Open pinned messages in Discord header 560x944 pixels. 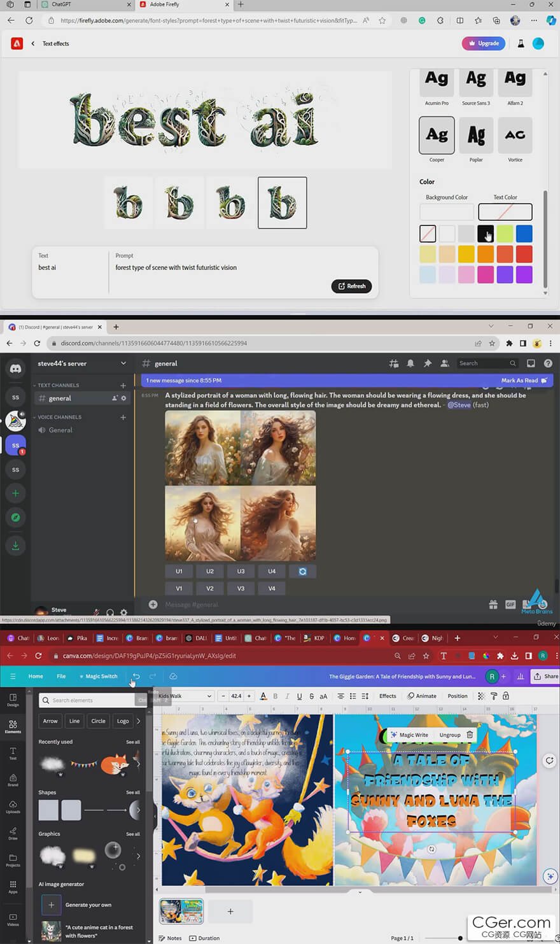[428, 363]
